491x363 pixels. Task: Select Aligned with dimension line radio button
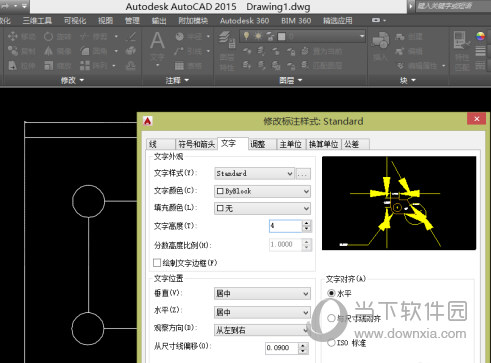pos(331,318)
